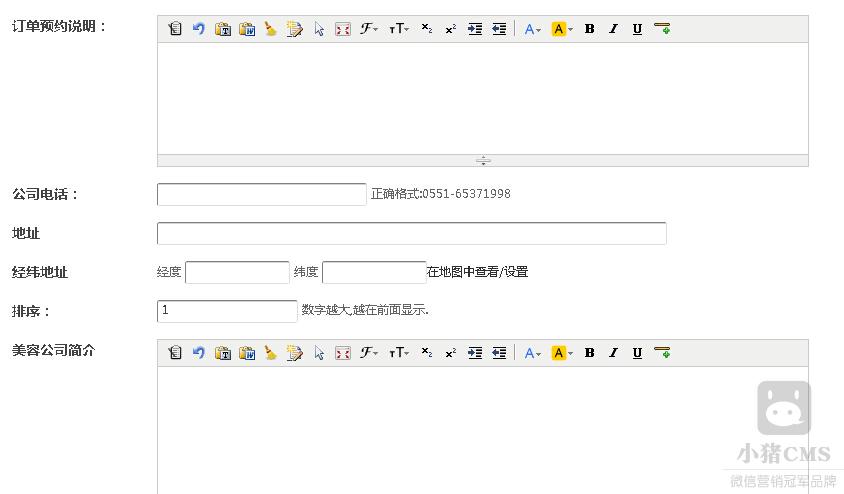Insert horizontal line in 订单预约说明 editor
The height and width of the screenshot is (494, 844).
click(662, 29)
